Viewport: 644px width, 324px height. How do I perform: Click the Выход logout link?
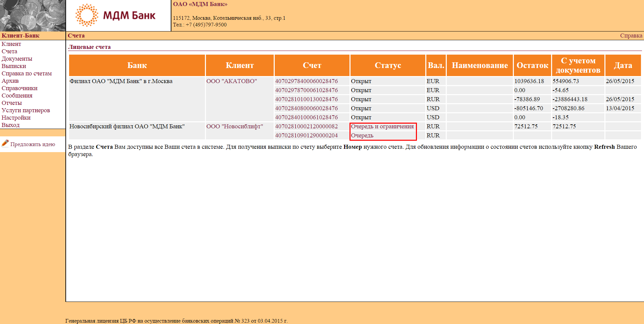click(10, 125)
